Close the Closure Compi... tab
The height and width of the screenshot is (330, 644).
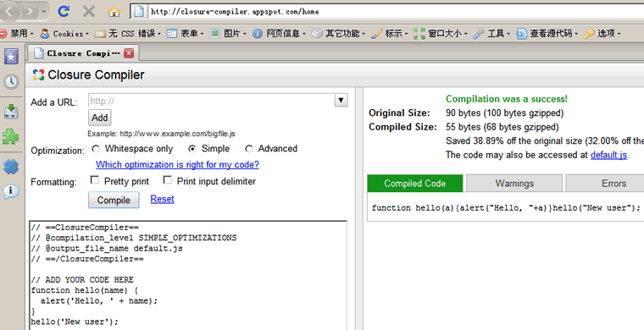[129, 52]
